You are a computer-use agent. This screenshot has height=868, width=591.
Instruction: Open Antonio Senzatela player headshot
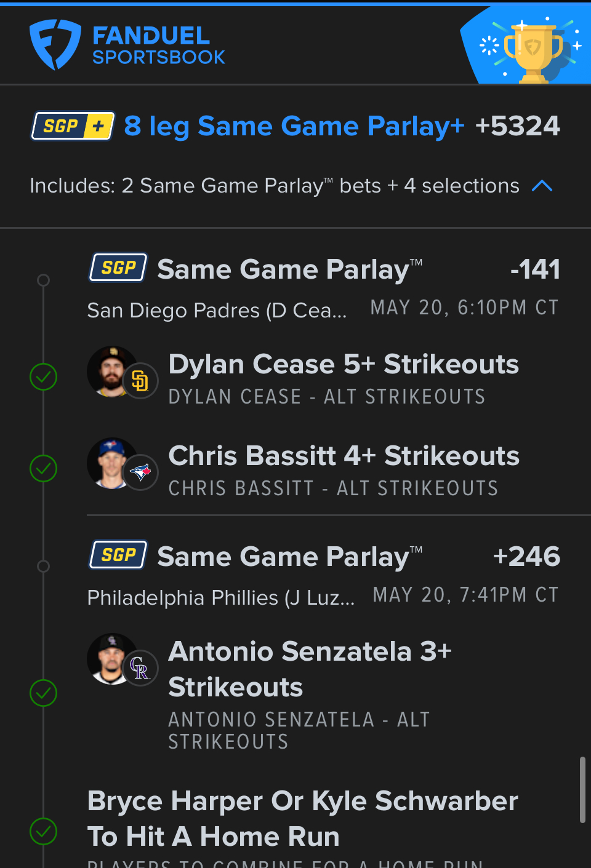pyautogui.click(x=110, y=658)
